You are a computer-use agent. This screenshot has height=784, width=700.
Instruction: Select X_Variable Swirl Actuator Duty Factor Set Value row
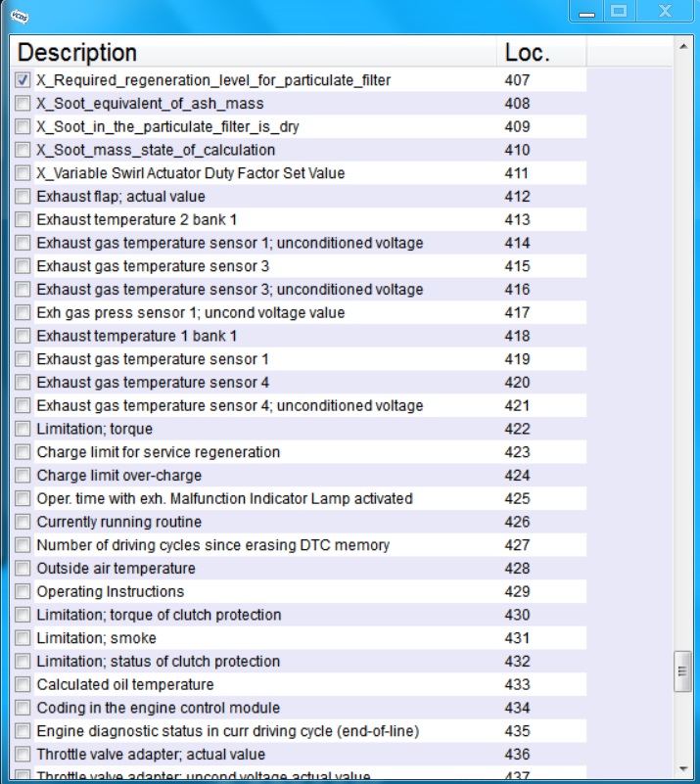(299, 173)
